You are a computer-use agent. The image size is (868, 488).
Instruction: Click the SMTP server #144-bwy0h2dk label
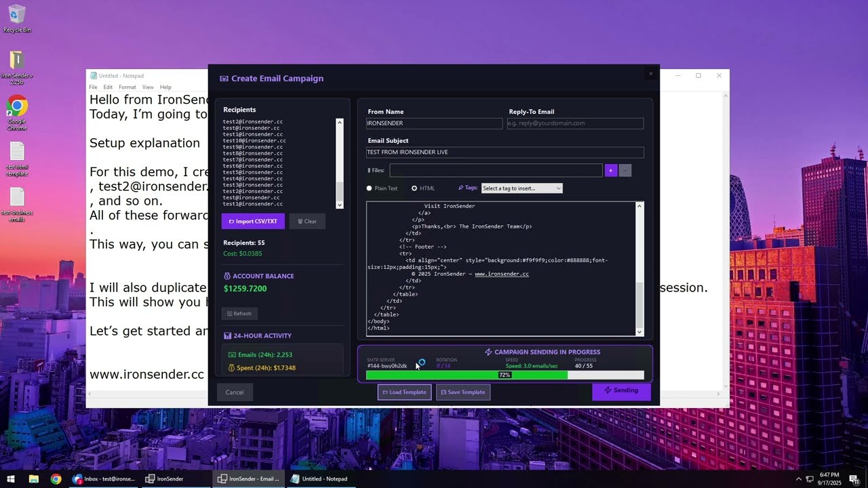tap(387, 366)
